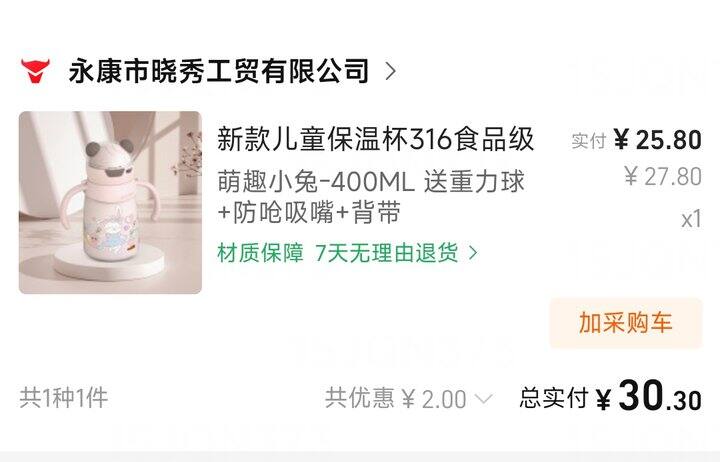Click the x1 quantity indicator
720x462 pixels.
coord(692,219)
